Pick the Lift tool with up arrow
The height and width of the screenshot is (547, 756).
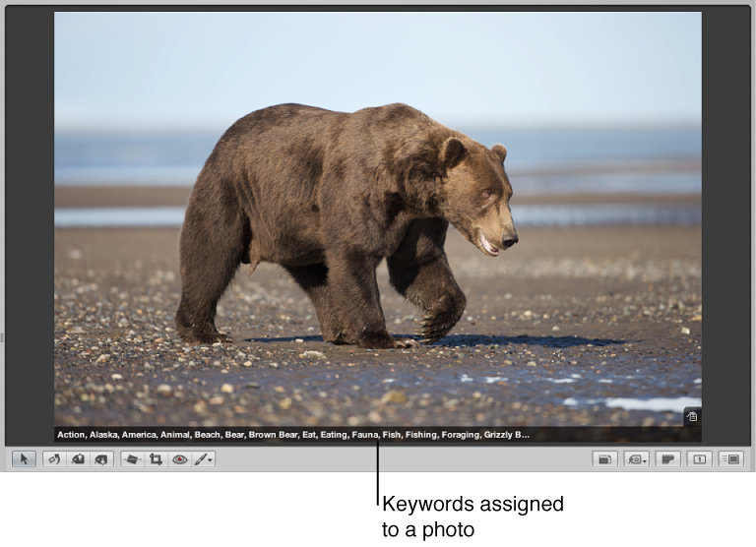[x=78, y=459]
